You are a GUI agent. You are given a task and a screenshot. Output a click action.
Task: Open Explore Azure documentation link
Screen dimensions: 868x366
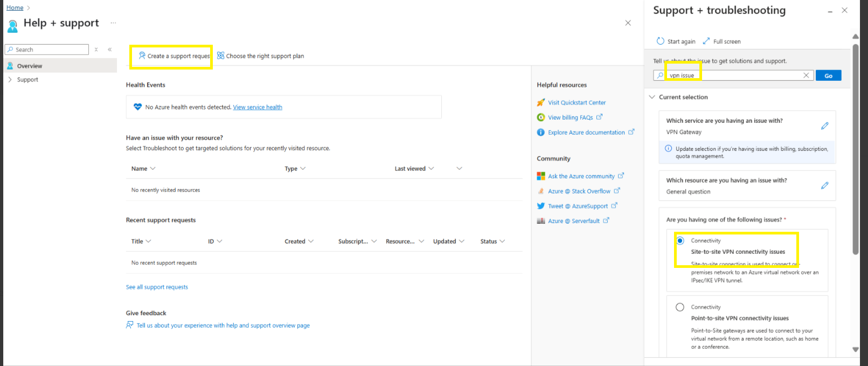pos(586,133)
